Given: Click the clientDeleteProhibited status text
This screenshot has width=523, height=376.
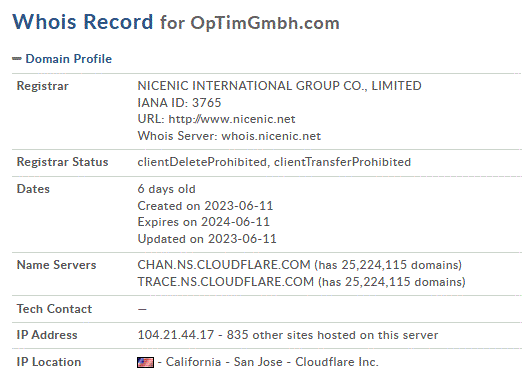Looking at the screenshot, I should [202, 162].
